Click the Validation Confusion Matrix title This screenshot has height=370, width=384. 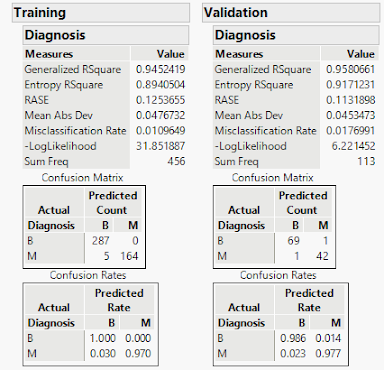point(273,178)
